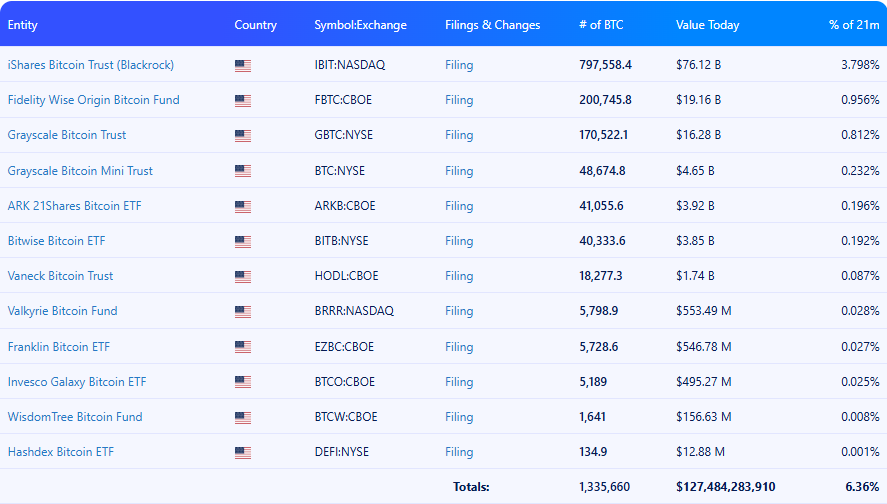The image size is (887, 504).
Task: Click the % of 21m column header
Action: point(853,25)
